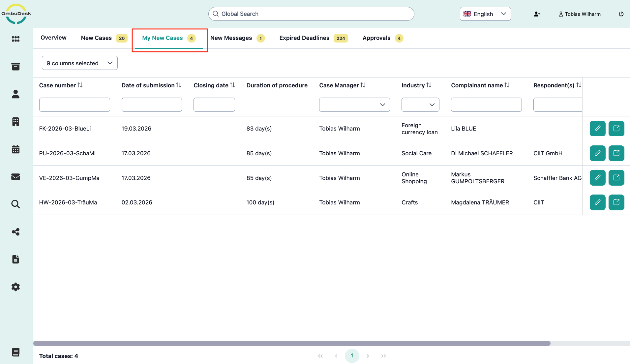
Task: Open the share nodes icon in sidebar
Action: [15, 232]
